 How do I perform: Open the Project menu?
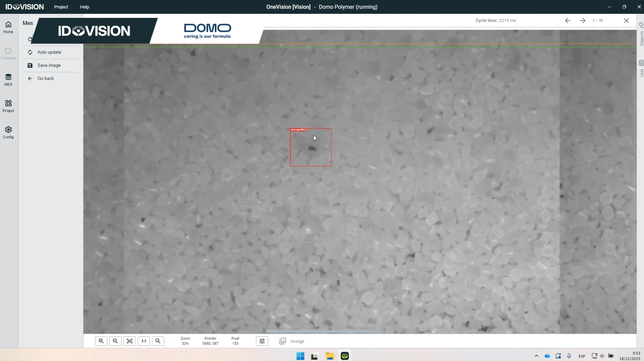click(x=61, y=7)
